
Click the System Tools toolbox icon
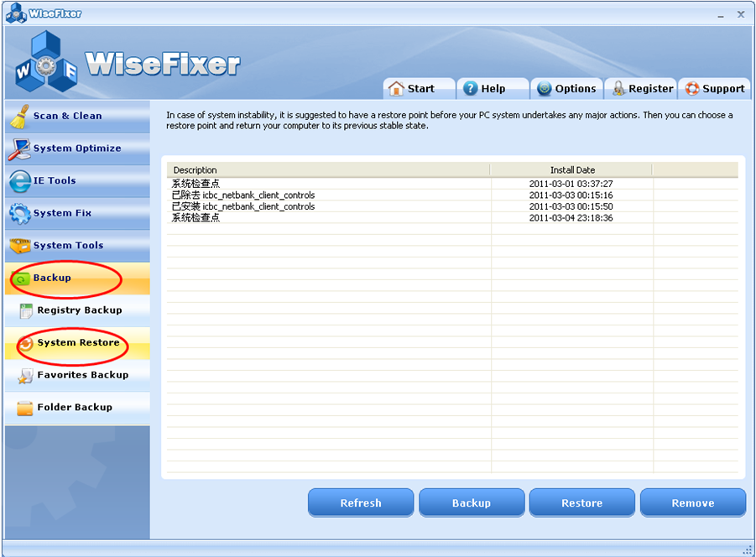click(x=20, y=246)
